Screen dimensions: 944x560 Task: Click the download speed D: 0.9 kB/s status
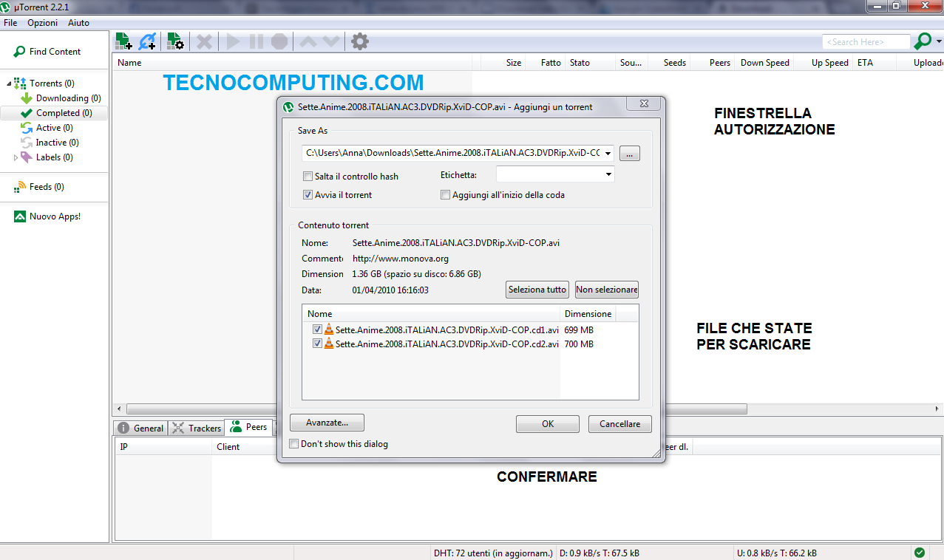click(x=600, y=553)
